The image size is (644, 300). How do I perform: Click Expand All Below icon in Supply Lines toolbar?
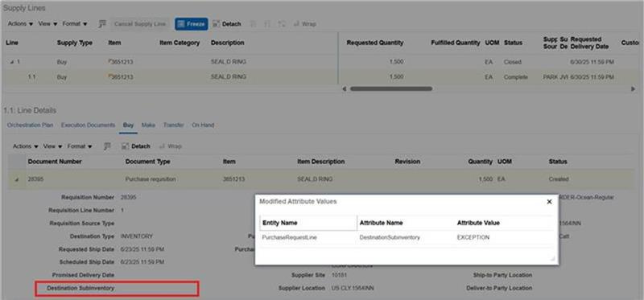coord(254,24)
